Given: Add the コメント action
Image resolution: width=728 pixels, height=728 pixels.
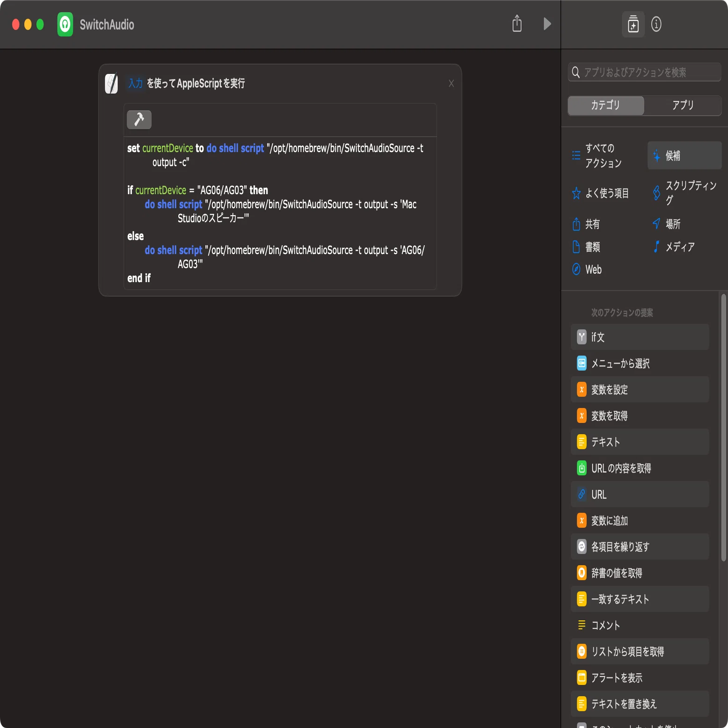Looking at the screenshot, I should (640, 625).
